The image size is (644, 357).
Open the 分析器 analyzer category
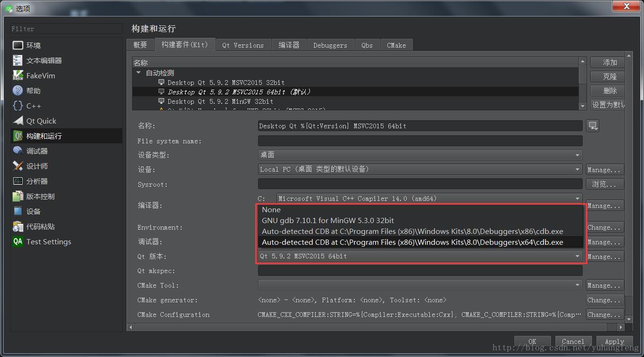[x=66, y=181]
